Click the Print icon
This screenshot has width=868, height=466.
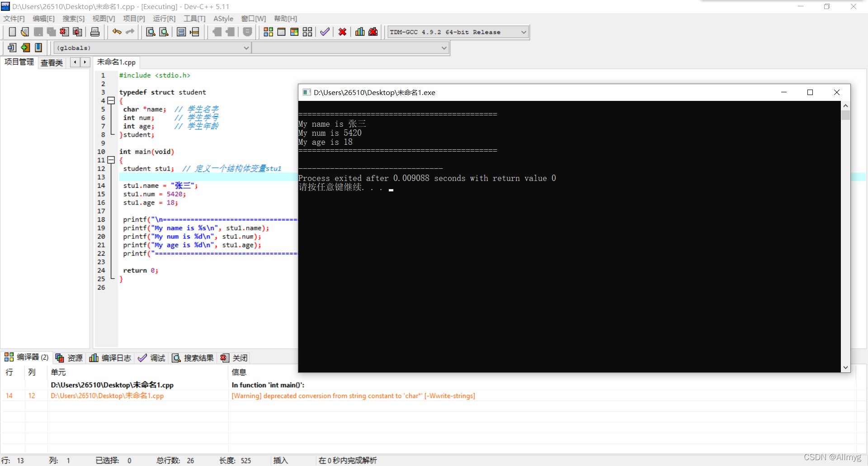point(95,32)
